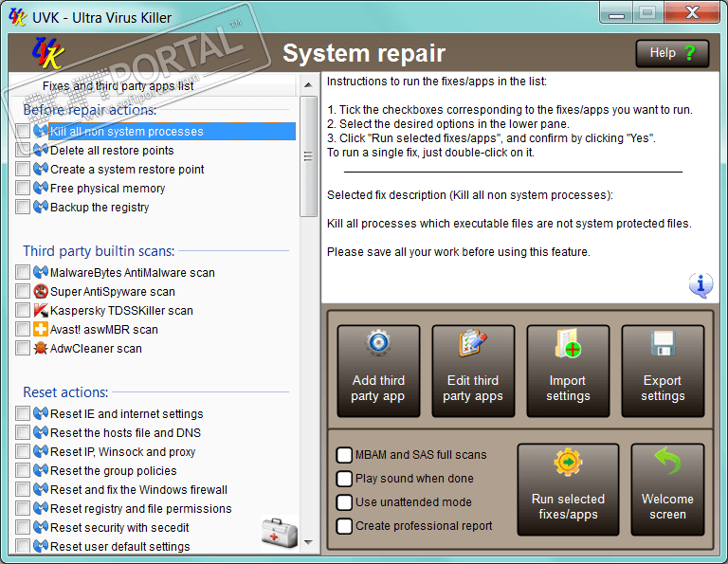Click icon beside Reset the hosts file and DNS
Viewport: 728px width, 564px height.
click(41, 432)
